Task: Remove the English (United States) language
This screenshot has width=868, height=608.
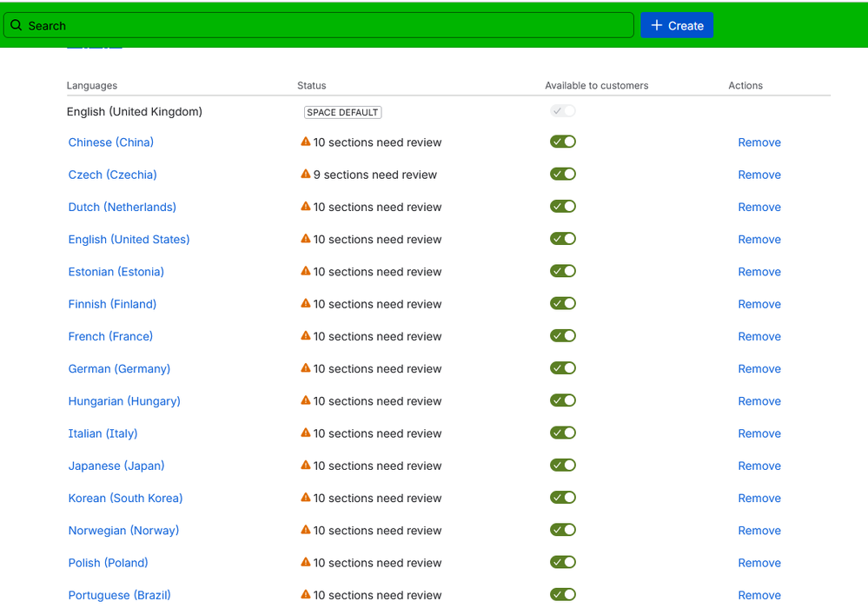Action: click(x=759, y=240)
